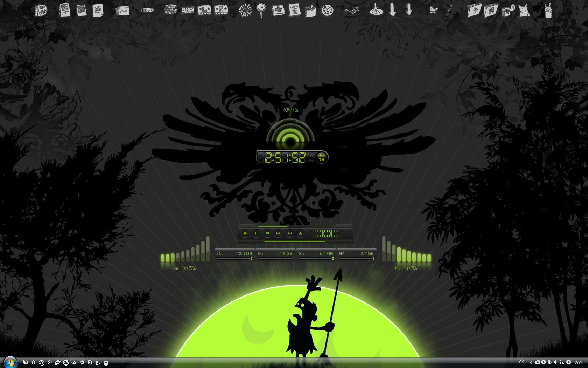Open the film strip icon labeled R
The height and width of the screenshot is (368, 588).
pyautogui.click(x=221, y=10)
